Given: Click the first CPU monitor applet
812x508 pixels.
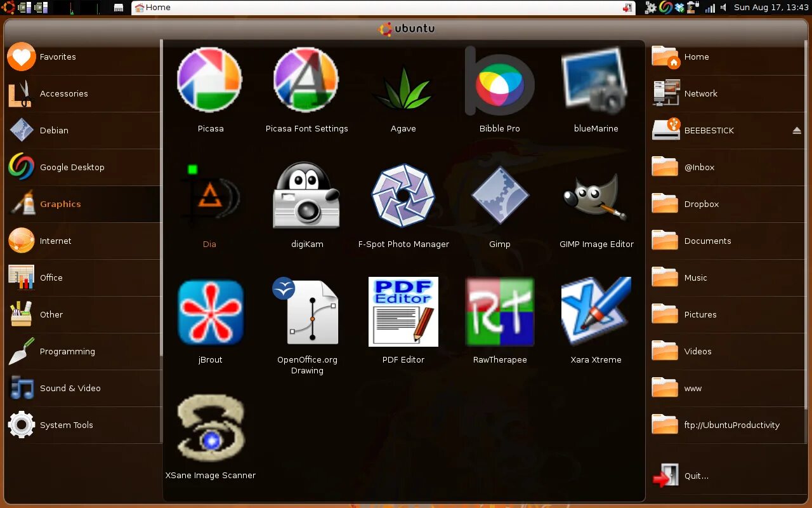Looking at the screenshot, I should point(25,8).
